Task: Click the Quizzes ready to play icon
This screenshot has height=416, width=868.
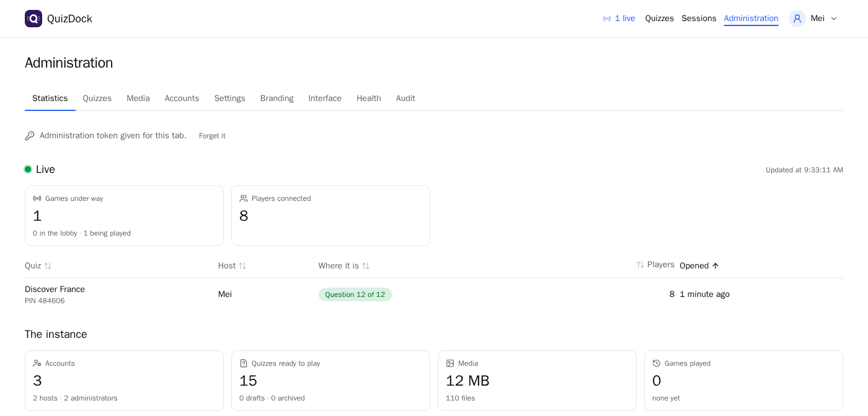Action: click(244, 363)
